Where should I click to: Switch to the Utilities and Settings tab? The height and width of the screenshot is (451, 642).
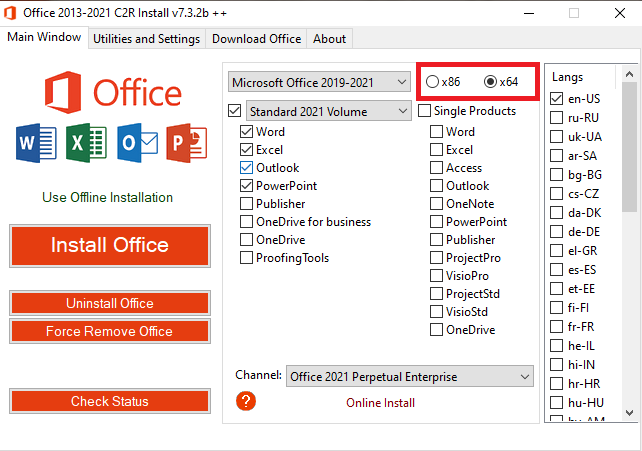147,39
